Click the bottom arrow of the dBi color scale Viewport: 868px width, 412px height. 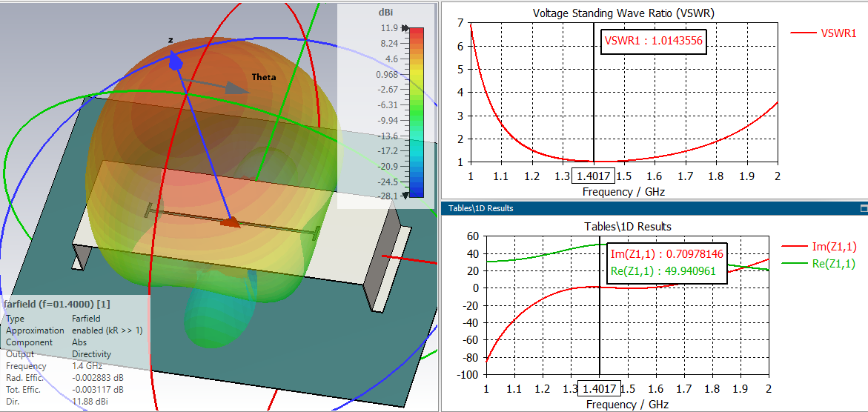(x=405, y=195)
